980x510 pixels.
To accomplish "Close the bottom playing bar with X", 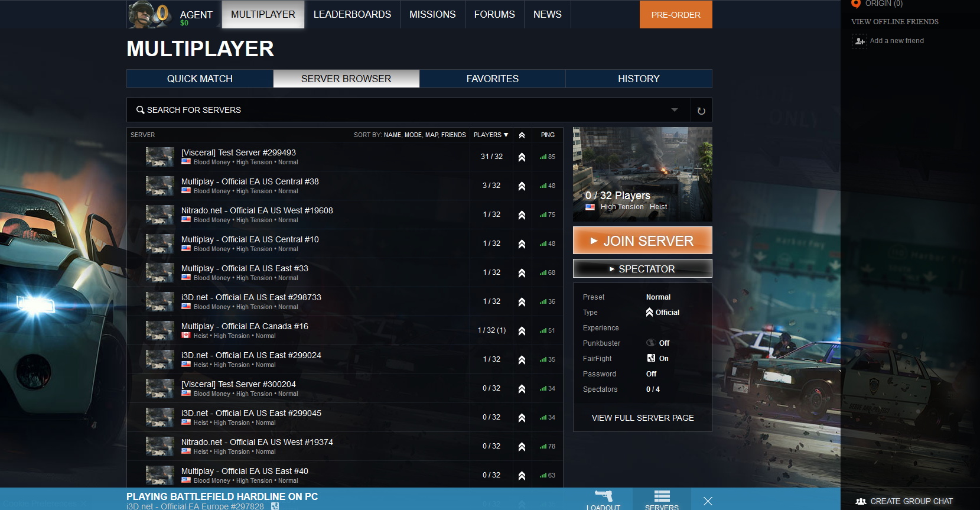I will point(708,501).
